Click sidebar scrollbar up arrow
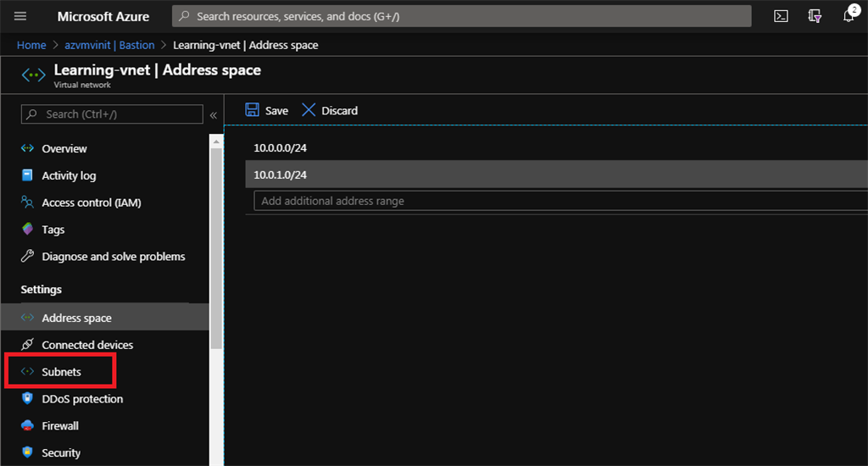The height and width of the screenshot is (466, 868). tap(216, 141)
